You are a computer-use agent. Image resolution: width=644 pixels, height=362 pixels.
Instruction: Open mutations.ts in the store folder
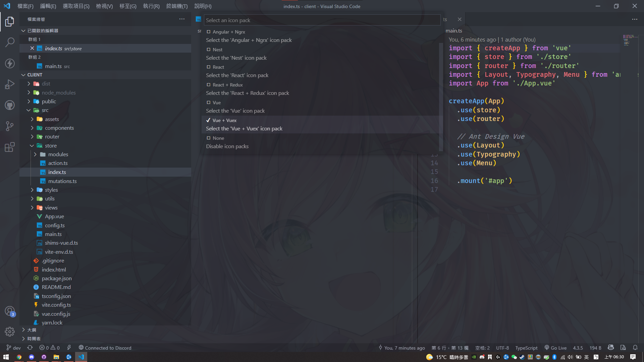pyautogui.click(x=62, y=181)
